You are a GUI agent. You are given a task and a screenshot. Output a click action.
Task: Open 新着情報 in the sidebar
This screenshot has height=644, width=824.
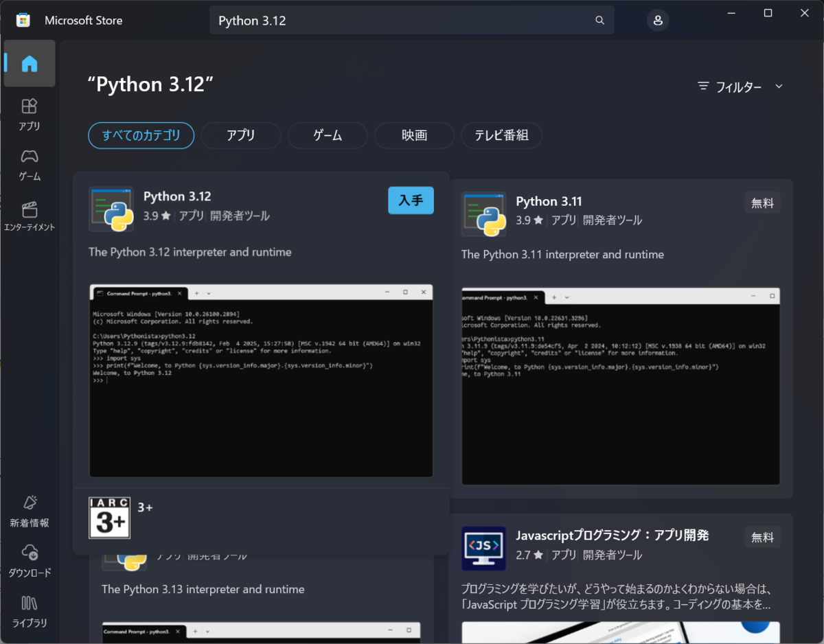(30, 511)
